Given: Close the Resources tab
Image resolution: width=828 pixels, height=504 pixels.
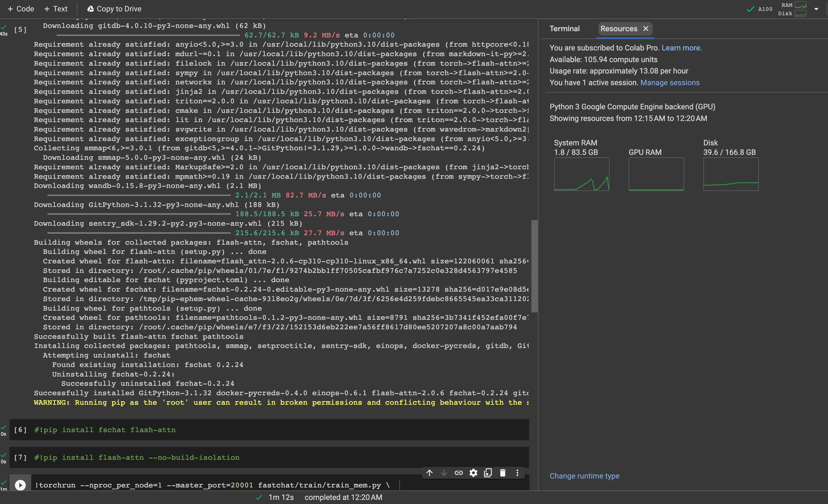Looking at the screenshot, I should [x=646, y=28].
